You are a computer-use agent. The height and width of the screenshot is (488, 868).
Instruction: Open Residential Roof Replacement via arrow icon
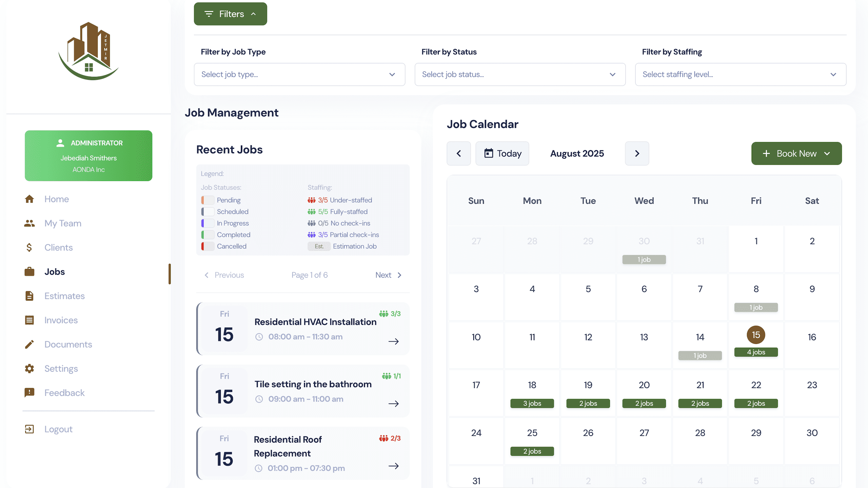coord(394,466)
